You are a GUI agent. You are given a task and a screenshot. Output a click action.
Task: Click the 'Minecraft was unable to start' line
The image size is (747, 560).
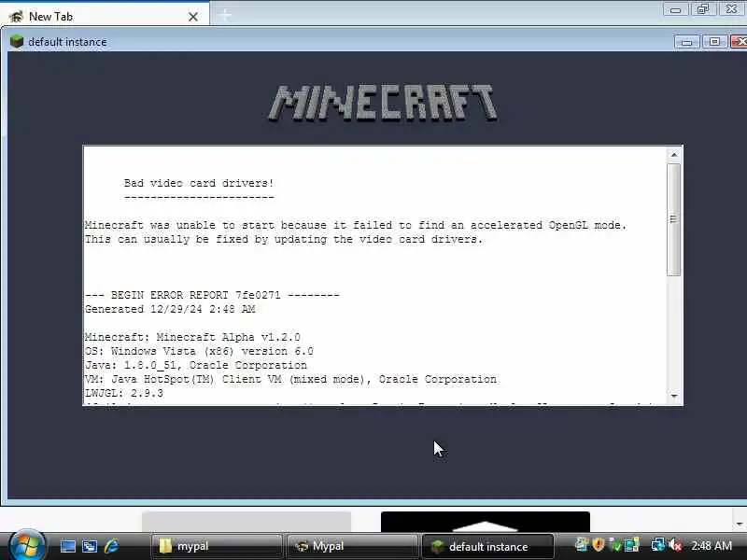356,225
